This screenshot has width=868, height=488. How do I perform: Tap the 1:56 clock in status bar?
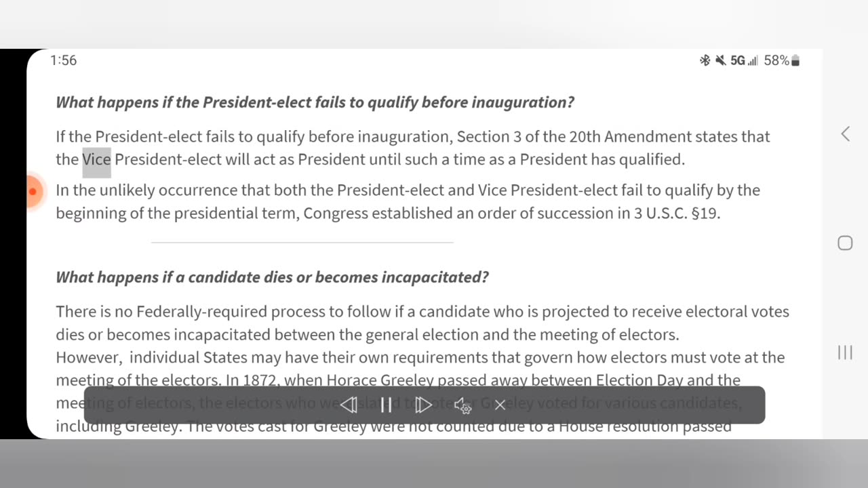tap(64, 60)
